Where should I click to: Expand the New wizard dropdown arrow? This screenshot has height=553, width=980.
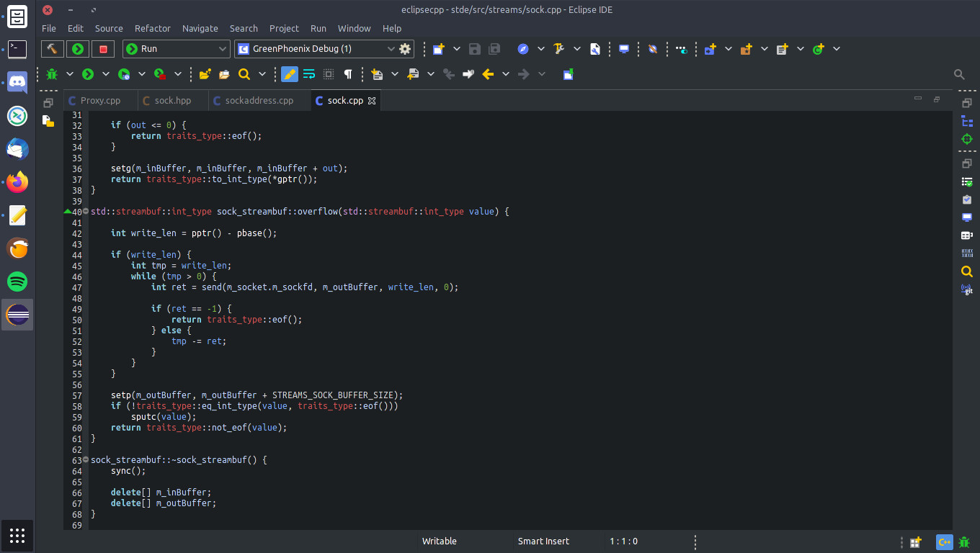[456, 49]
